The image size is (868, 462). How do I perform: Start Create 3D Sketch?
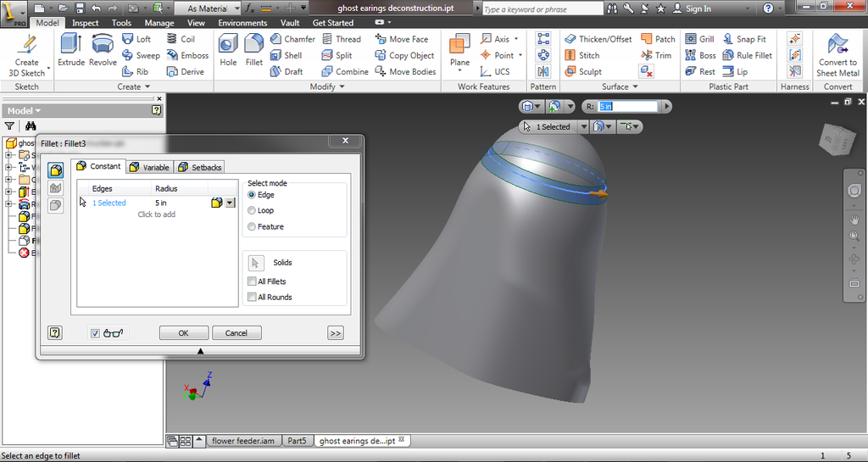pos(27,54)
